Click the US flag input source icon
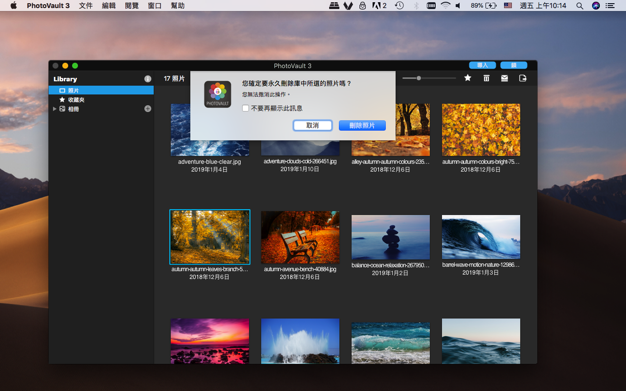The height and width of the screenshot is (391, 626). [x=508, y=6]
